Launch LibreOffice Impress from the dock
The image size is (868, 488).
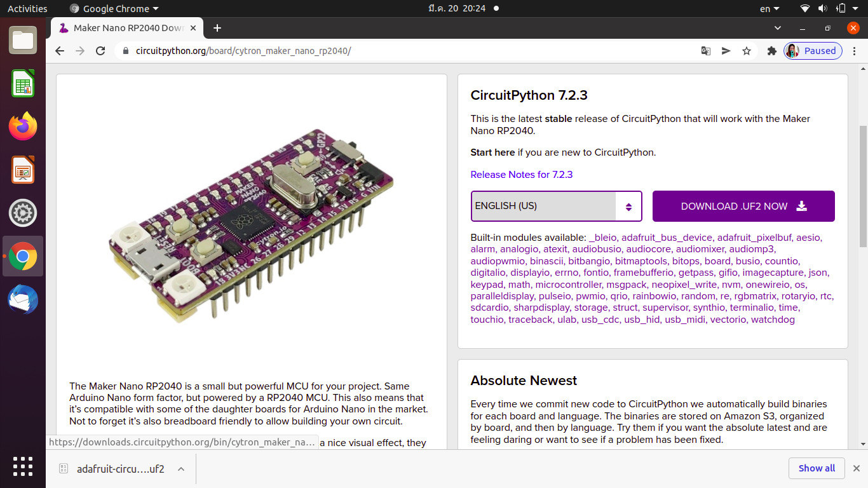[23, 170]
